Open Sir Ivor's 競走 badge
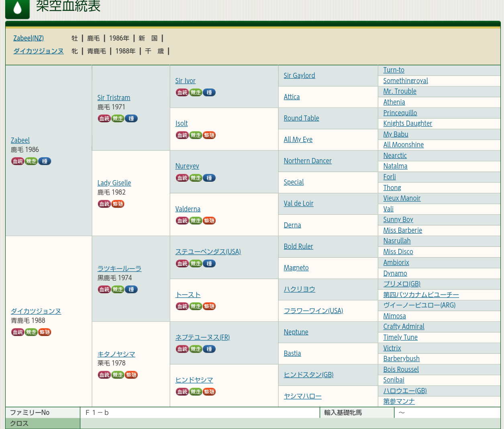 point(196,92)
